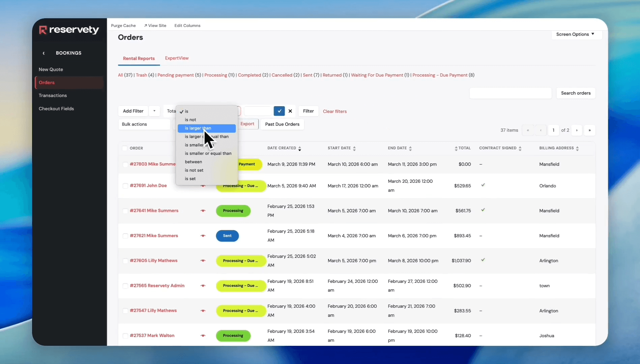Select all orders header checkbox
Screen dimensions: 640x364
pyautogui.click(x=125, y=148)
